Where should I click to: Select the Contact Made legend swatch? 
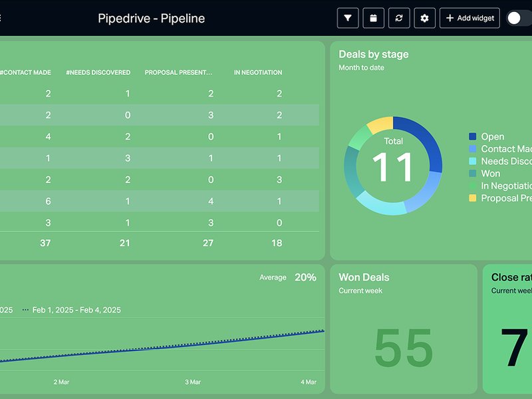click(472, 149)
